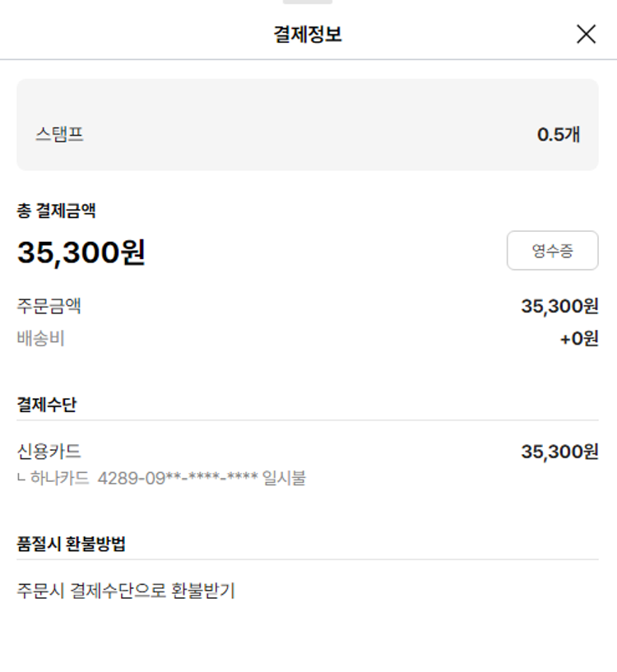Select the 주문금액 label

click(49, 307)
